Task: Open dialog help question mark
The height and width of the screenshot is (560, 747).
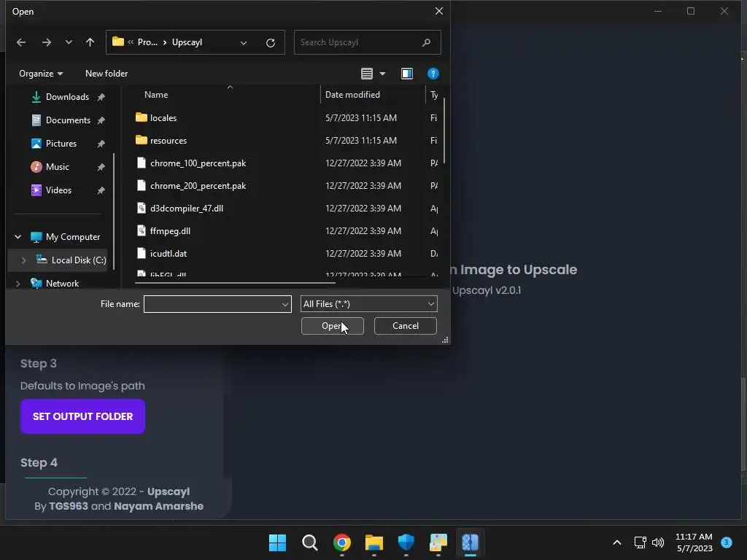Action: tap(433, 74)
